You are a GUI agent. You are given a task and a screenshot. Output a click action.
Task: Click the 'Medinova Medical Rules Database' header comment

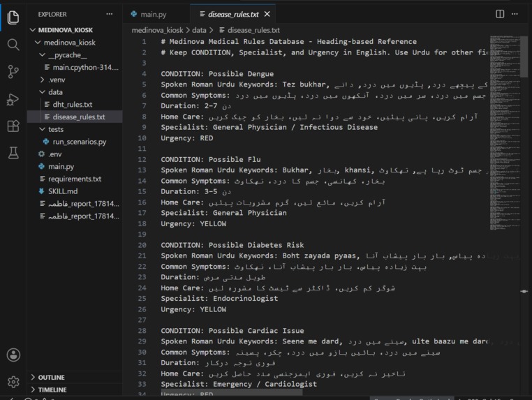coord(289,41)
